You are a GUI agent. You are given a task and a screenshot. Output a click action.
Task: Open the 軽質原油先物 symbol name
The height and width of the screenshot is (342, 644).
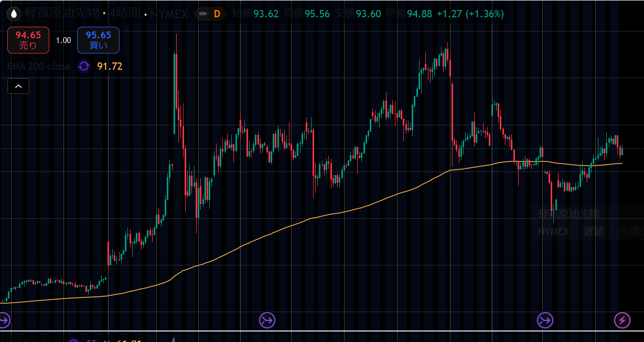click(62, 14)
